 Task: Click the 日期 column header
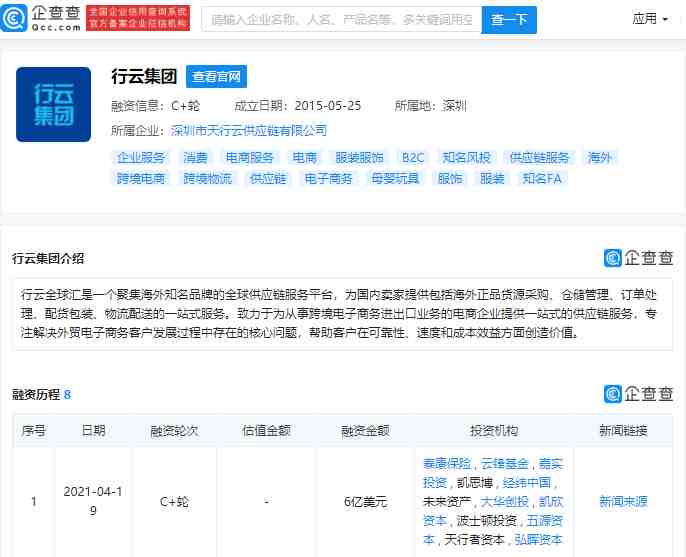[x=93, y=431]
